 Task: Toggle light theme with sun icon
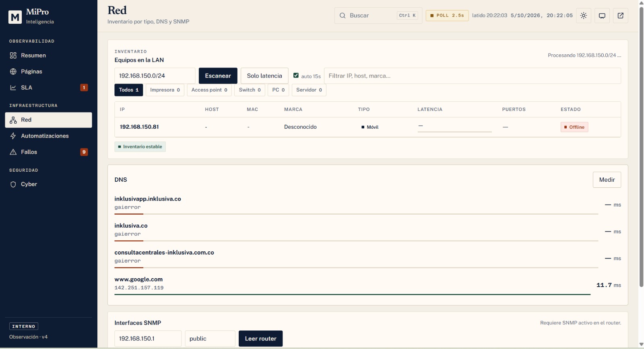click(x=584, y=16)
